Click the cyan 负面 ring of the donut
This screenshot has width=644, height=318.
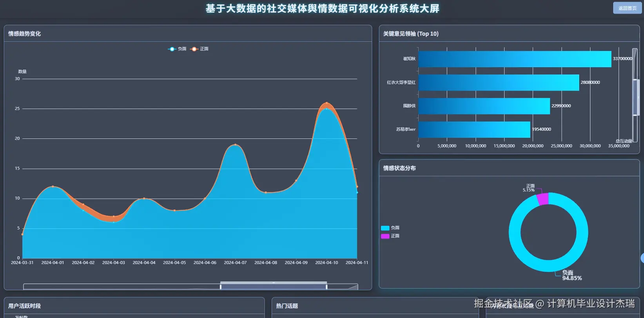[548, 266]
